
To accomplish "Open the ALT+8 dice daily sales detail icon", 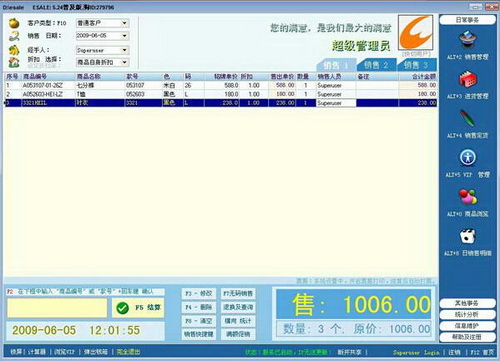I will tap(468, 236).
